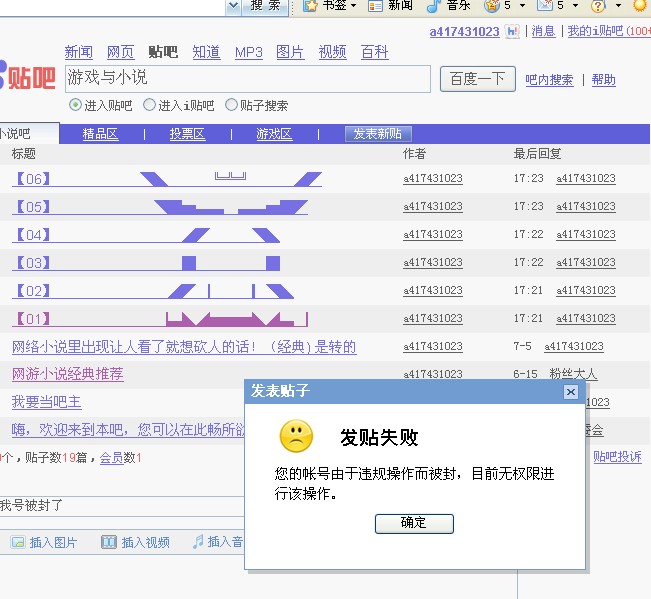Image resolution: width=651 pixels, height=599 pixels.
Task: Click the 百度一下 search button
Action: (x=477, y=79)
